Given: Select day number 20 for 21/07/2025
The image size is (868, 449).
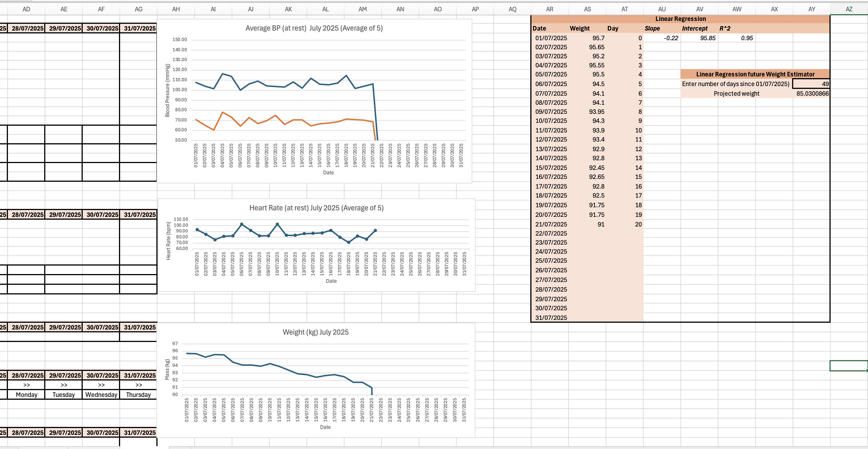Looking at the screenshot, I should [x=624, y=224].
